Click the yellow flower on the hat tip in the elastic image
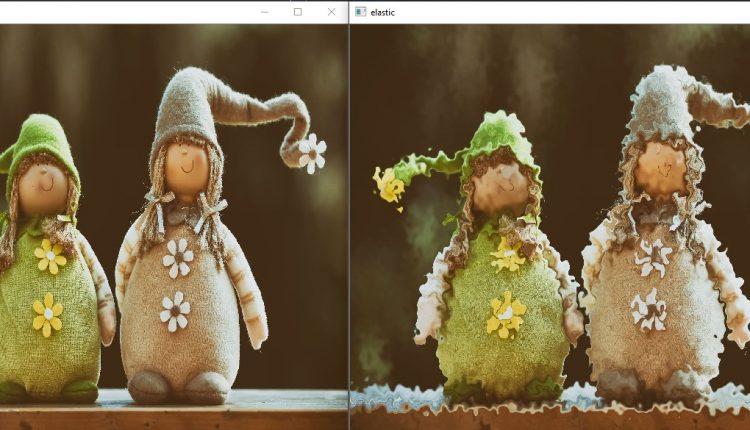 [388, 184]
